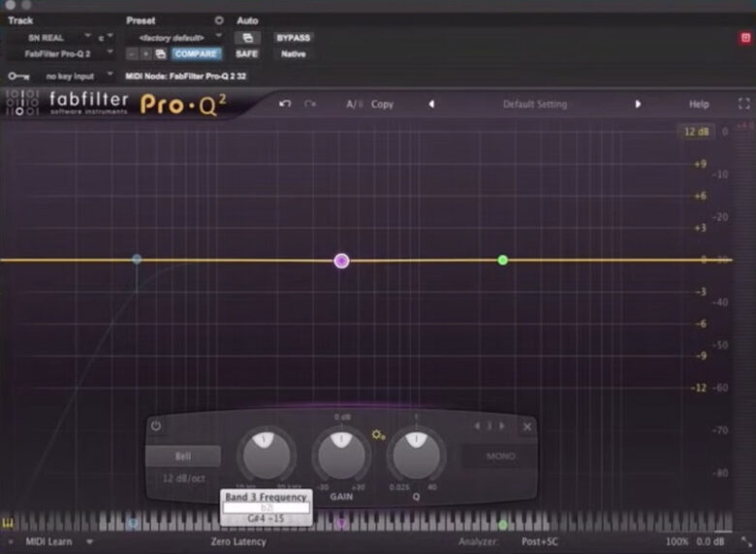
Task: Click the 0.0 dB output gain value
Action: (710, 541)
